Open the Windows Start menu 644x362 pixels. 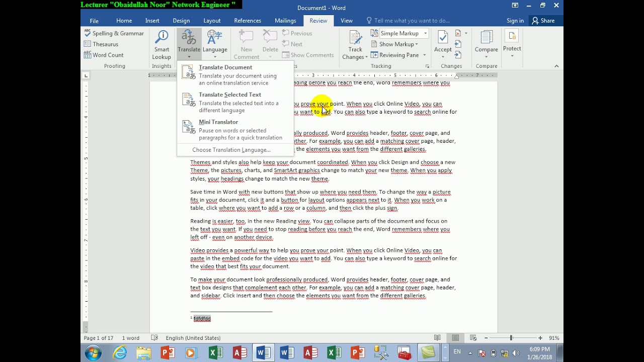click(x=93, y=353)
